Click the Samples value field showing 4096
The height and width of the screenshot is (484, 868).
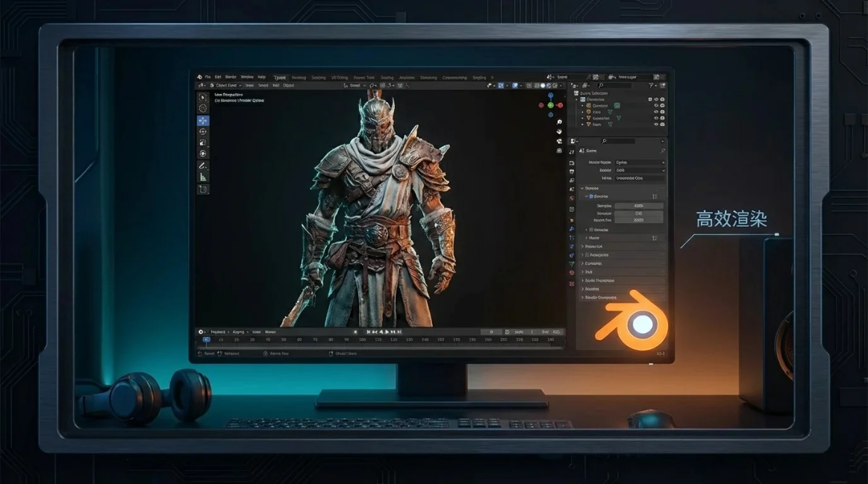639,206
